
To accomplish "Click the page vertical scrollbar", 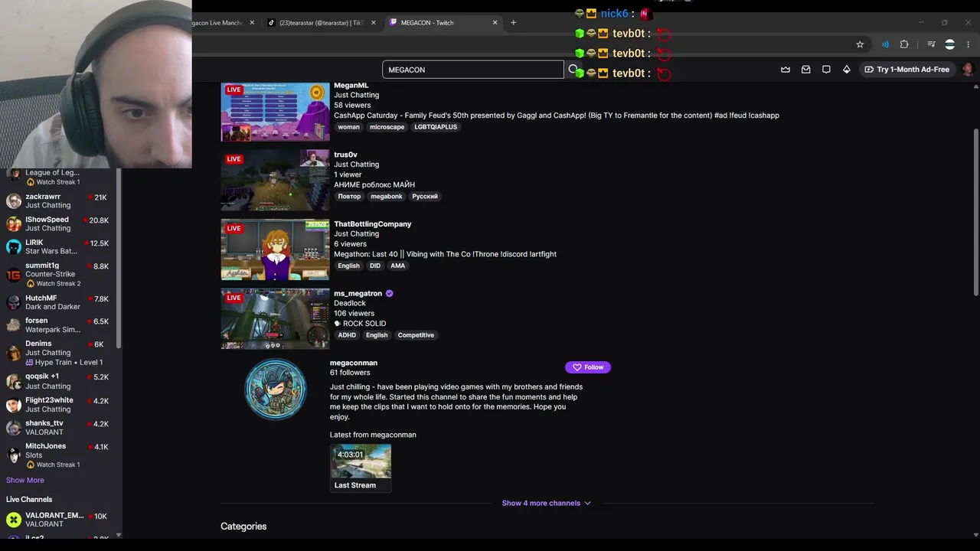I will (975, 210).
